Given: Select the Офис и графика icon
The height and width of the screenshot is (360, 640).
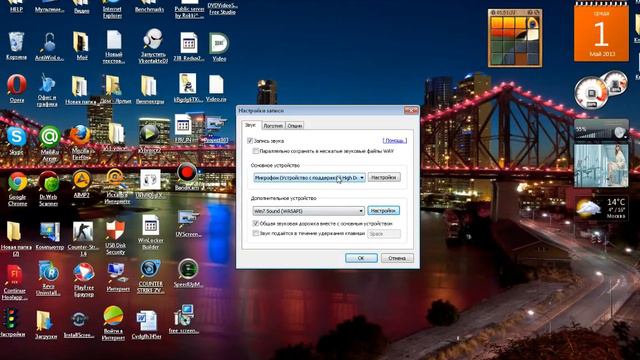Looking at the screenshot, I should click(x=47, y=90).
